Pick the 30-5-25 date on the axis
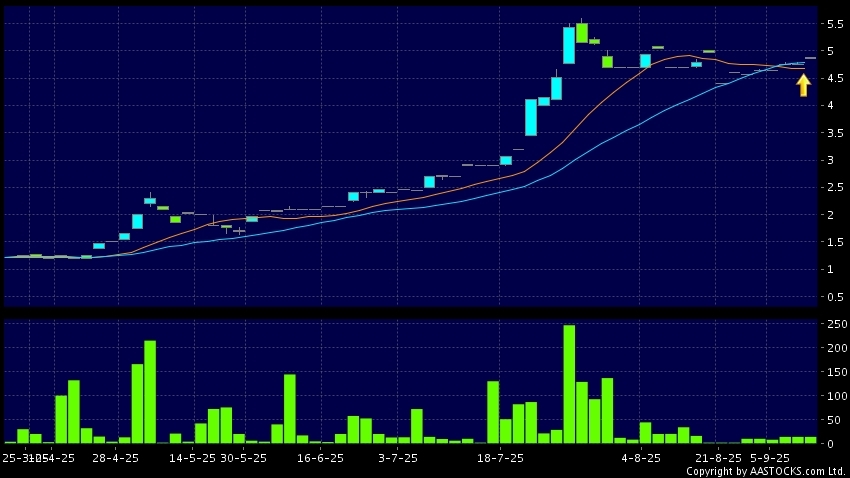850x478 pixels. [x=243, y=458]
